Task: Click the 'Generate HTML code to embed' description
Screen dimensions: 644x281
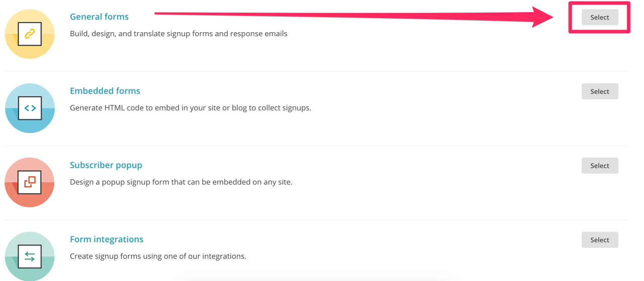Action: click(x=191, y=108)
